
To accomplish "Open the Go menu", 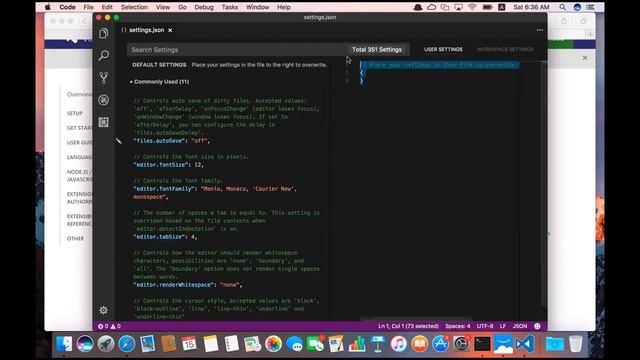I will click(182, 7).
